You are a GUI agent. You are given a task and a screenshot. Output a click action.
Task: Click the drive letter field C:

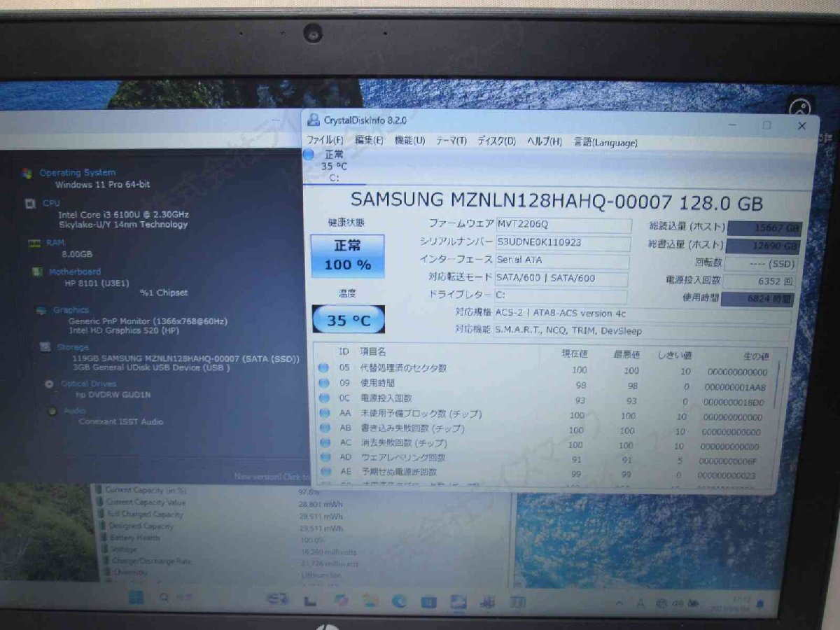point(560,296)
